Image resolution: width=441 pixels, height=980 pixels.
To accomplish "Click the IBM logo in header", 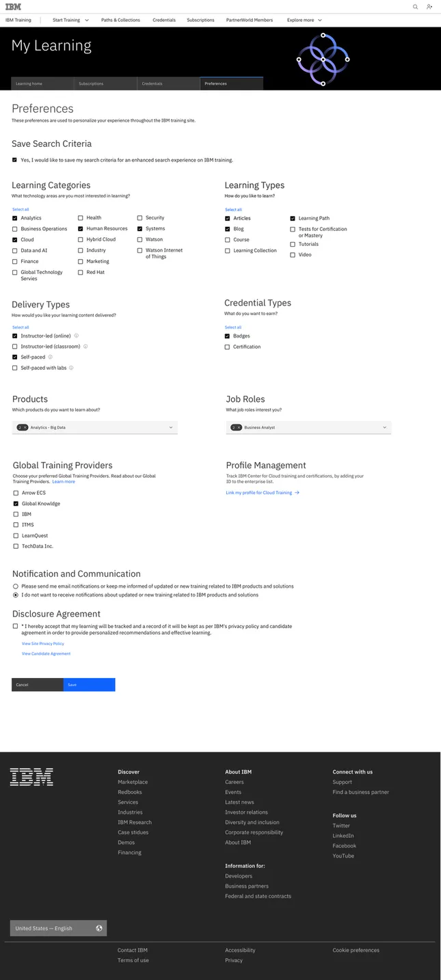I will point(13,7).
